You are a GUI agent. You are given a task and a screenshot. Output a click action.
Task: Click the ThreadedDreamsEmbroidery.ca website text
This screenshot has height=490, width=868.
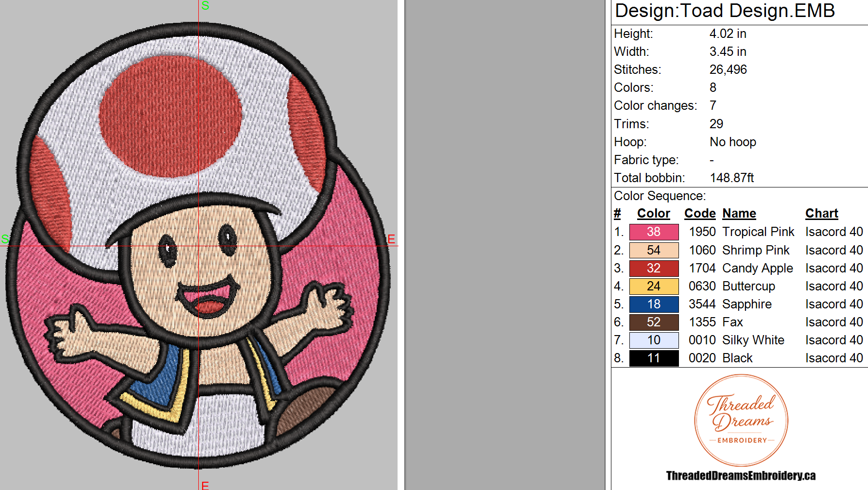tap(741, 476)
